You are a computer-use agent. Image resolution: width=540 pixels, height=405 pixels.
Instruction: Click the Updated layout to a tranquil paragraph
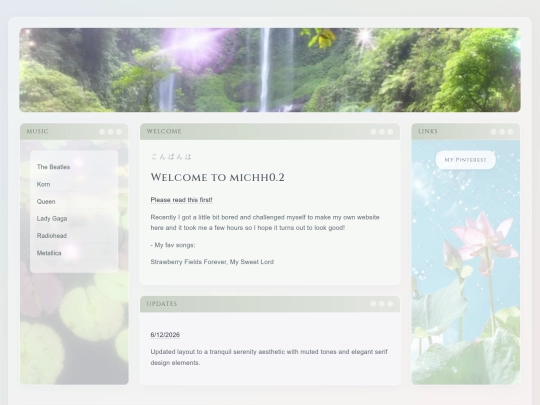(x=269, y=357)
